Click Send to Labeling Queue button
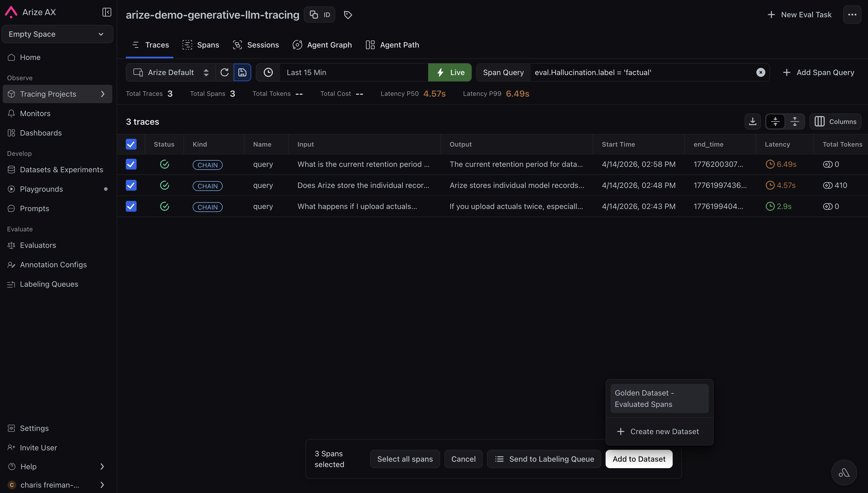The image size is (868, 493). [x=544, y=459]
